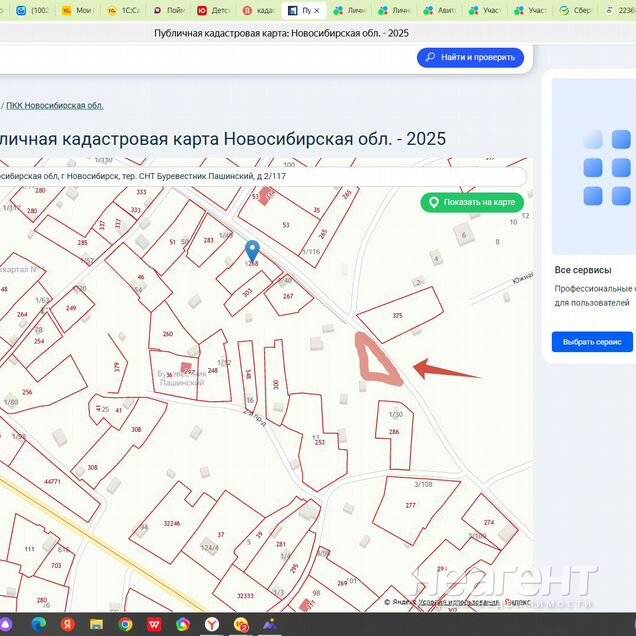This screenshot has width=636, height=636.
Task: Click 'Выбрать сервис' blue button
Action: (592, 342)
